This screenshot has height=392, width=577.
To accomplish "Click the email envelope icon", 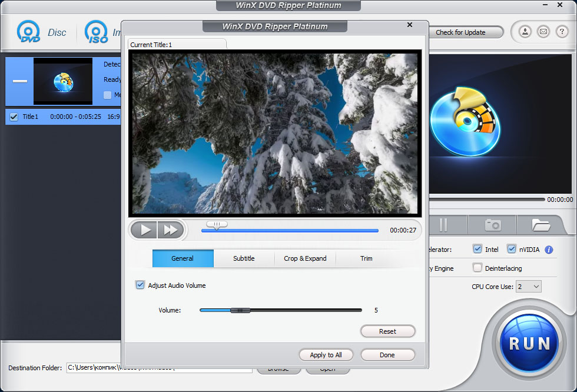I will (x=543, y=32).
